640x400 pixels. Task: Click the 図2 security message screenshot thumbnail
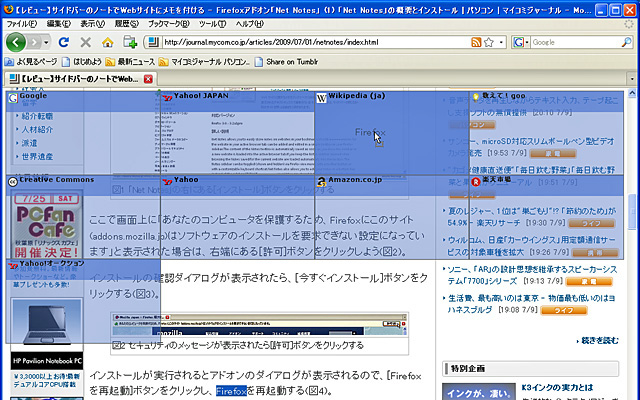tap(260, 324)
